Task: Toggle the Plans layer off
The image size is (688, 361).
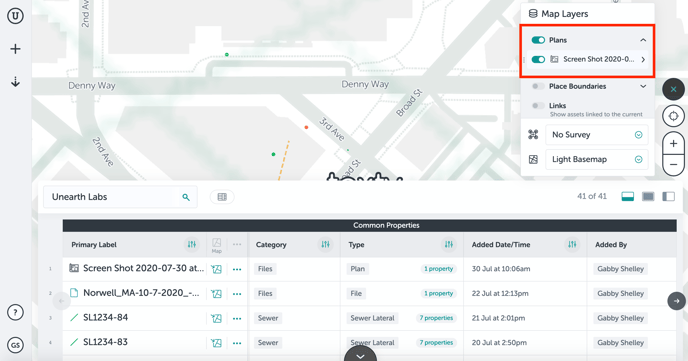Action: coord(538,40)
